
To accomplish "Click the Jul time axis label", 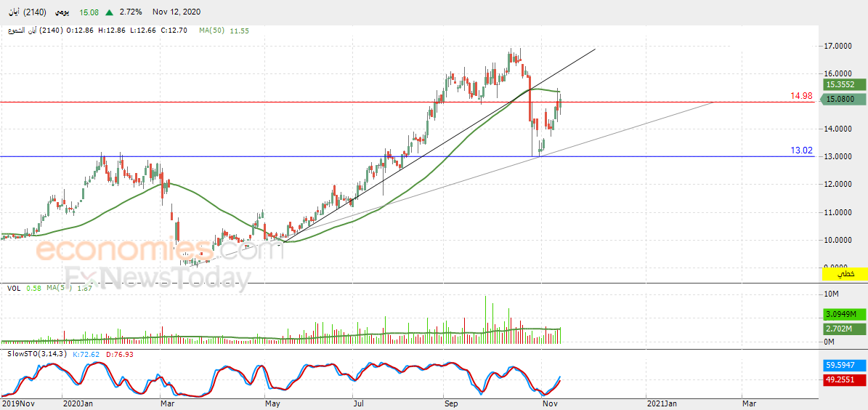I will point(359,404).
